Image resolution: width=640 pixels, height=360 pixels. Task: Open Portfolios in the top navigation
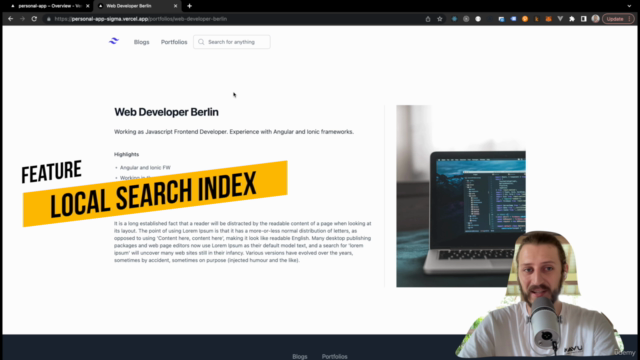pyautogui.click(x=174, y=42)
